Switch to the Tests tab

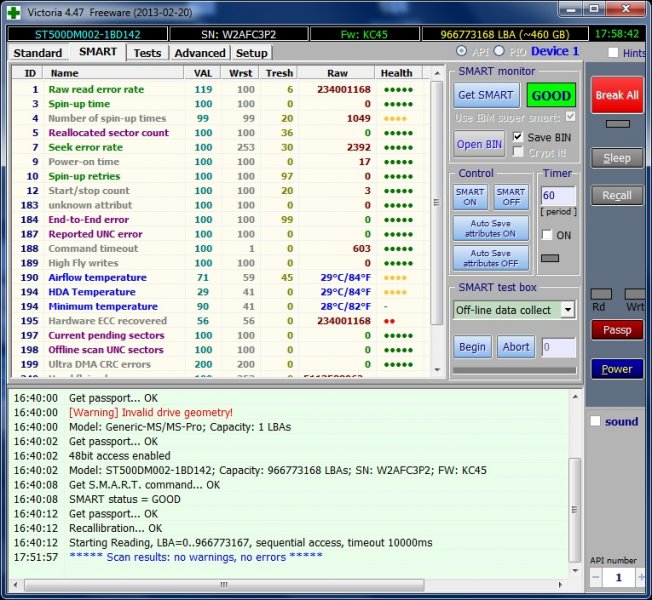[x=147, y=53]
